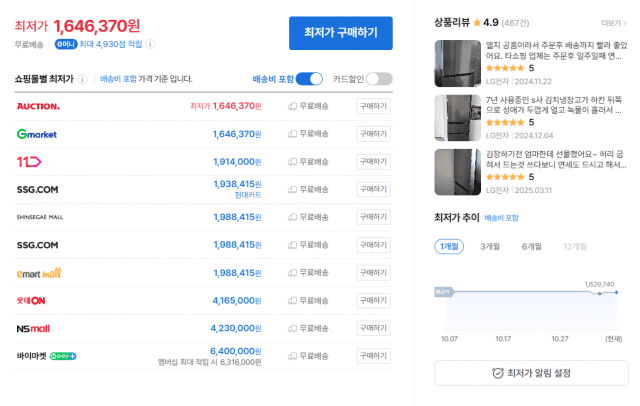
Task: Toggle the 배송비 포함 switch
Action: pos(309,79)
